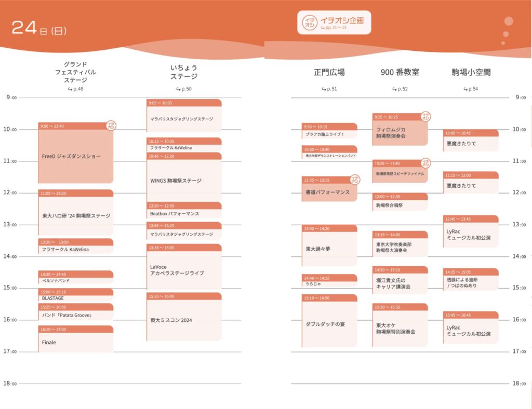Click the round イチオシ logo in header
Viewport: 532px width, 409px height.
click(x=310, y=23)
